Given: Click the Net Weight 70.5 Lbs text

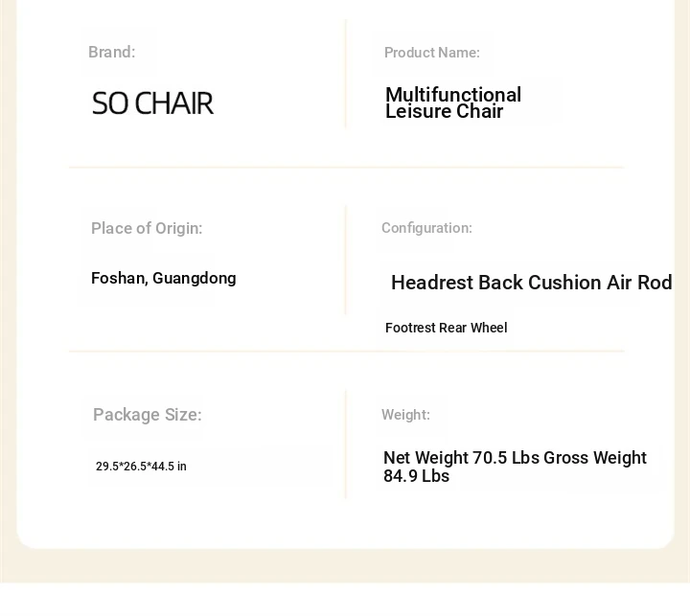Looking at the screenshot, I should coord(462,458).
